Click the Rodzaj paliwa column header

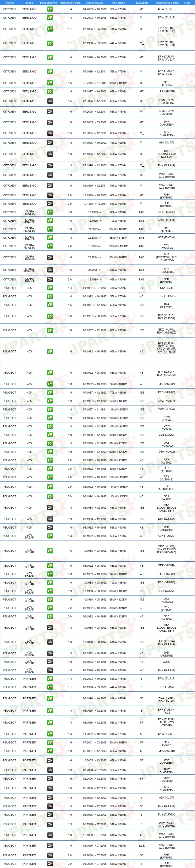pyautogui.click(x=48, y=3)
